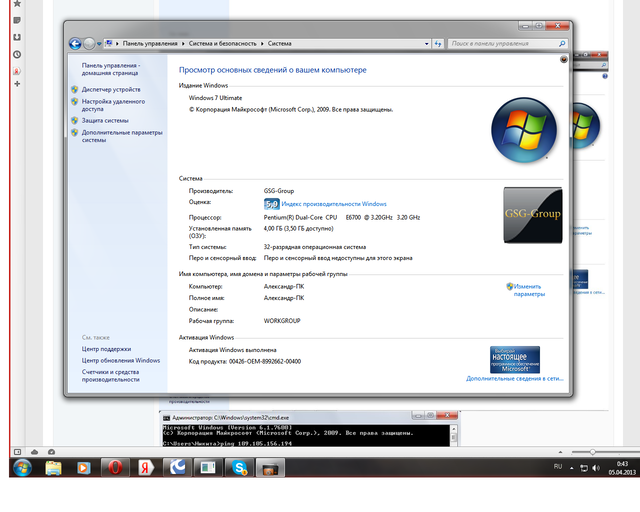Screen dimensions: 640x512
Task: Click Панель управления домашняя страница
Action: [x=110, y=68]
